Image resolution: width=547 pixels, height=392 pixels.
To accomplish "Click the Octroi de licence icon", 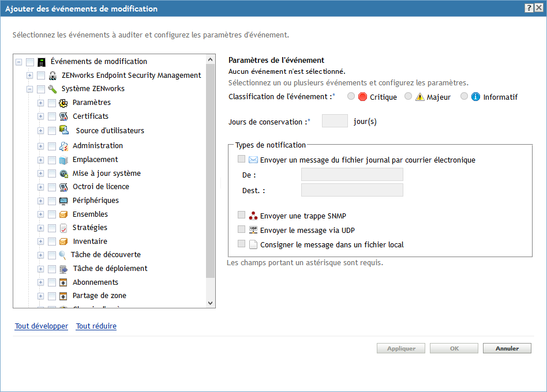I will [x=63, y=187].
